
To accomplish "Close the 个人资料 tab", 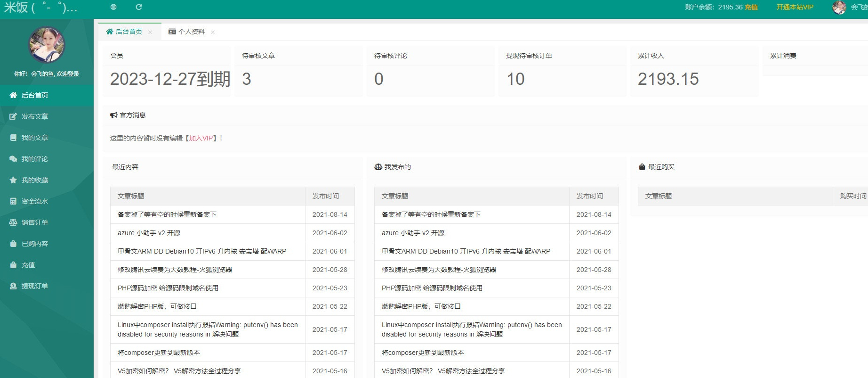I will (213, 32).
